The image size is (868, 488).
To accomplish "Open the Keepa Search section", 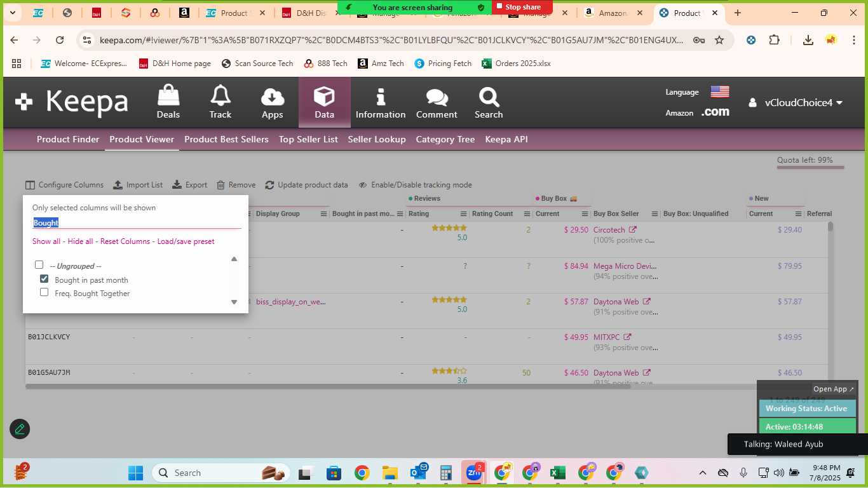I will (x=489, y=102).
